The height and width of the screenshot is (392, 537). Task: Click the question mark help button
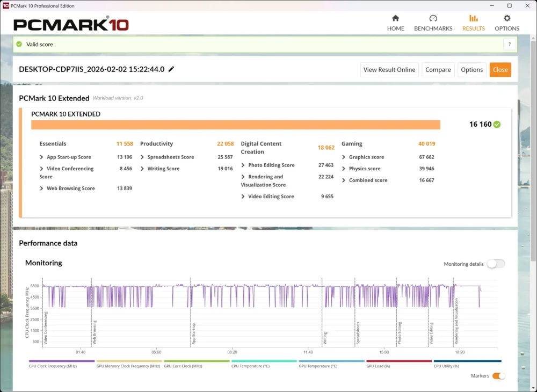click(509, 44)
